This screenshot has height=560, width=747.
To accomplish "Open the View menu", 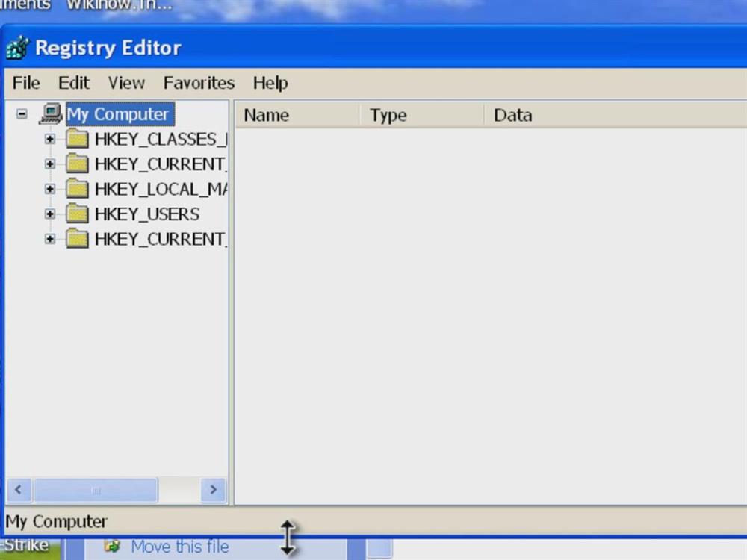I will pyautogui.click(x=126, y=83).
